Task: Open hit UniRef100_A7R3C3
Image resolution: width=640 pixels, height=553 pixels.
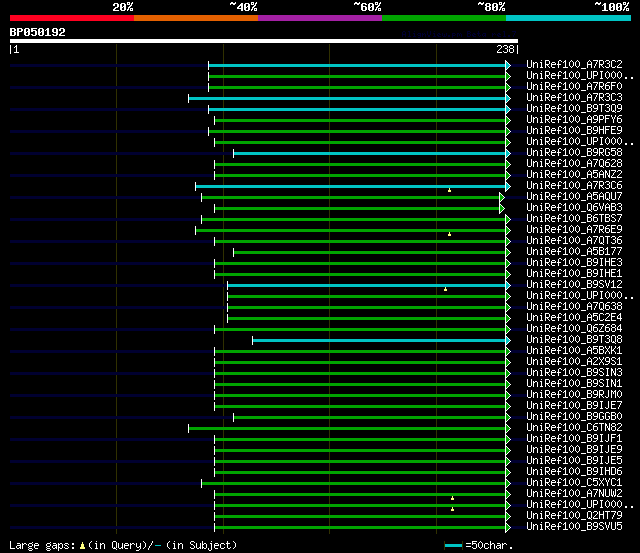Action: [x=574, y=98]
